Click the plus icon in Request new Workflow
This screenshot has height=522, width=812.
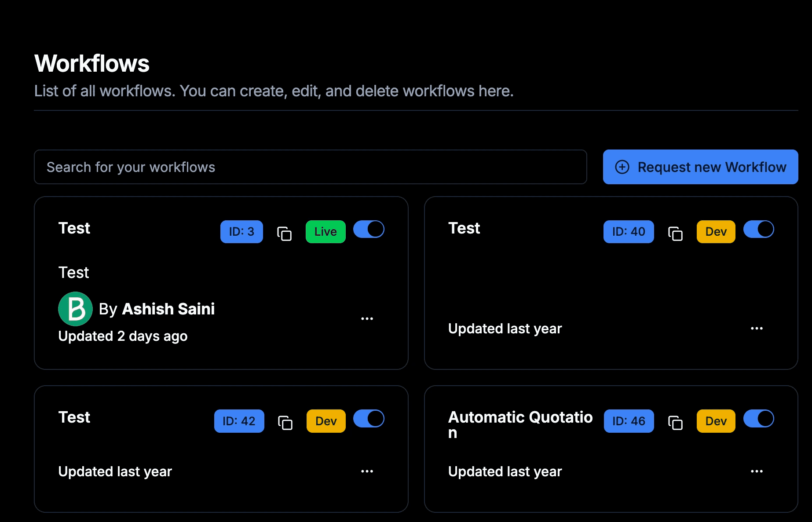pos(622,167)
